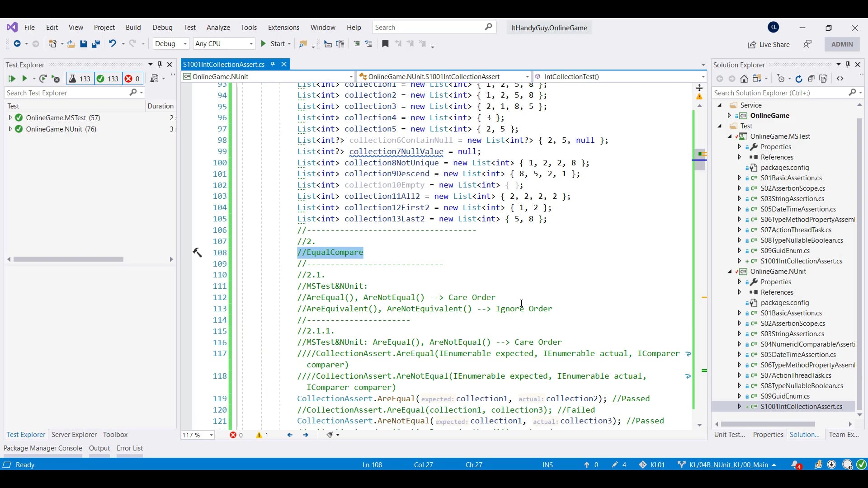The image size is (868, 488).
Task: Click the Undo arrow icon
Action: tap(112, 43)
